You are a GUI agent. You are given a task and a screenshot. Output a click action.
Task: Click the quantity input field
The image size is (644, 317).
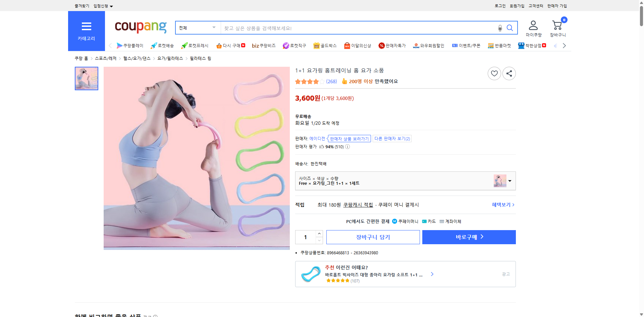[x=306, y=237]
